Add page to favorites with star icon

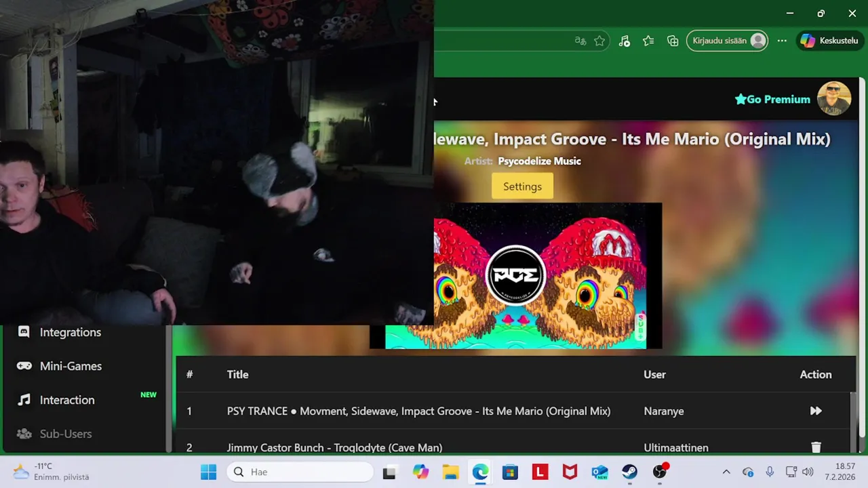(x=599, y=41)
